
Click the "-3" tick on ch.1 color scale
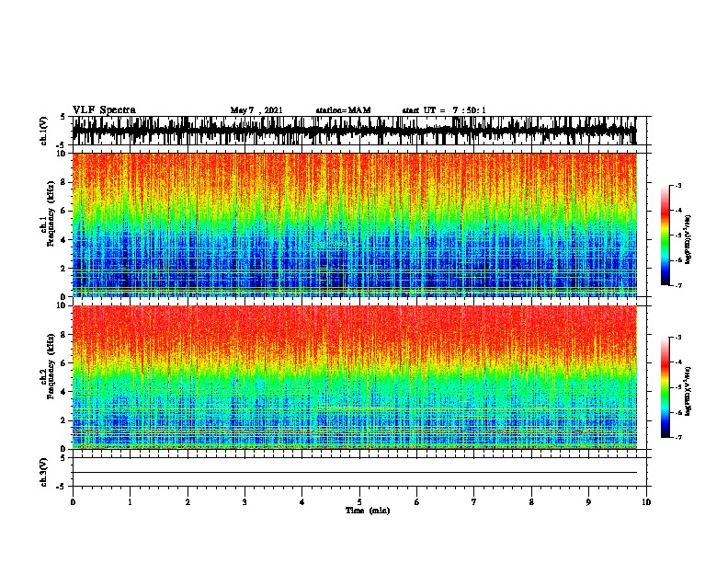[677, 186]
